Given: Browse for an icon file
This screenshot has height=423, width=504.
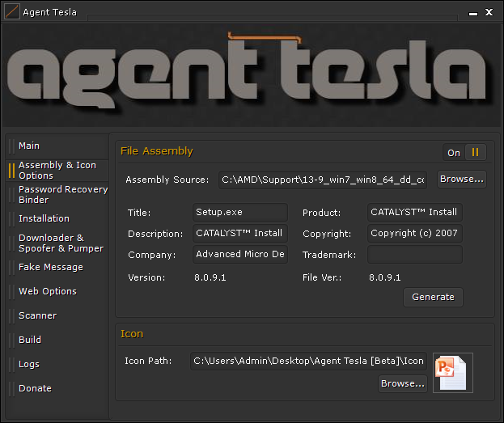Looking at the screenshot, I should pos(403,383).
